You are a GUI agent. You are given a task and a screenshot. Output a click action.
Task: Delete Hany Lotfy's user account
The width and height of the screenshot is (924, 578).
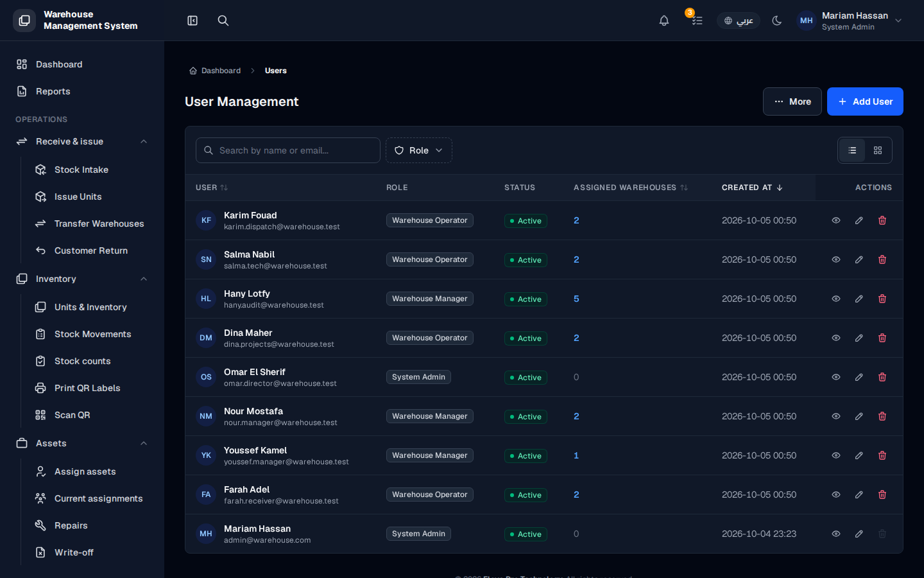pyautogui.click(x=882, y=299)
